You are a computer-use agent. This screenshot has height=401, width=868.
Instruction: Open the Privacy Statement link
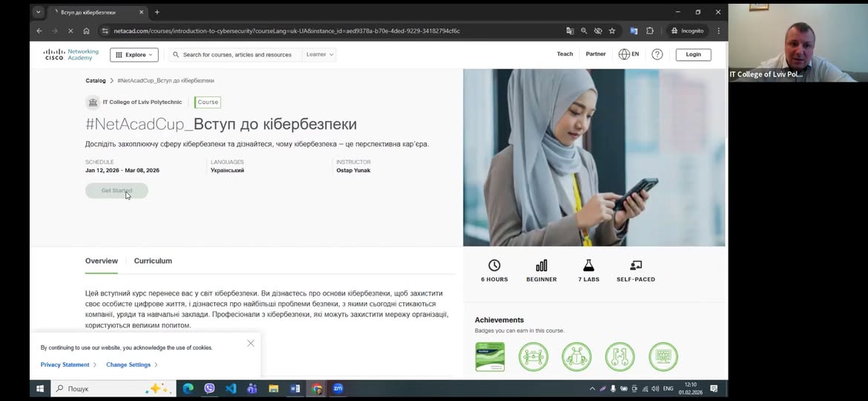tap(65, 365)
